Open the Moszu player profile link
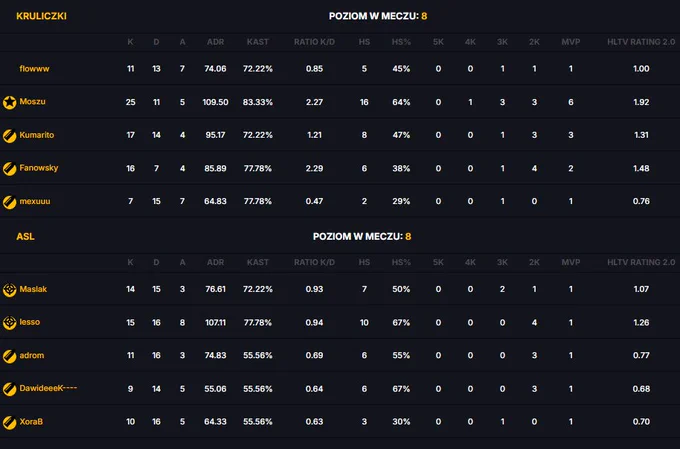 coord(33,102)
